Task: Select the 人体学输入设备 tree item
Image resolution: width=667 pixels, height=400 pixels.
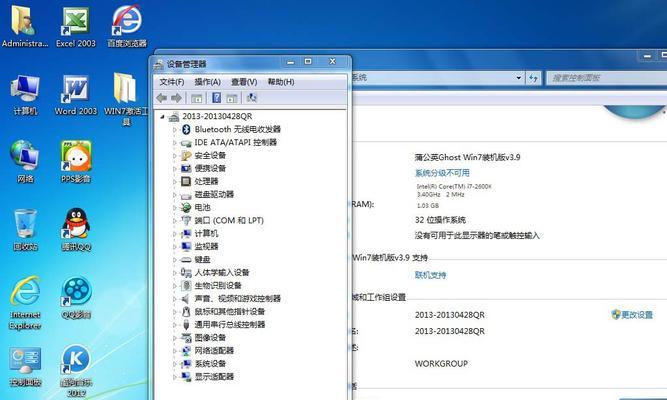Action: coord(222,272)
